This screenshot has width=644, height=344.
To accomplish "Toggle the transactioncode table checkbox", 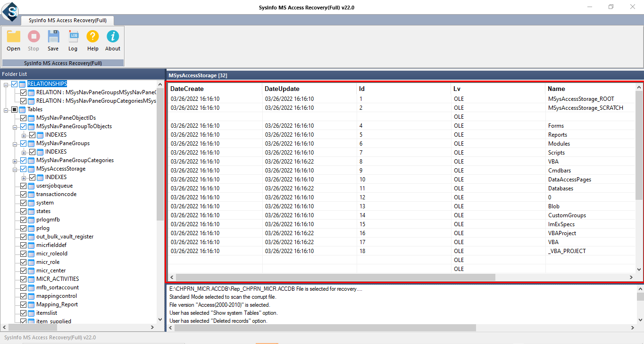I will coord(24,194).
